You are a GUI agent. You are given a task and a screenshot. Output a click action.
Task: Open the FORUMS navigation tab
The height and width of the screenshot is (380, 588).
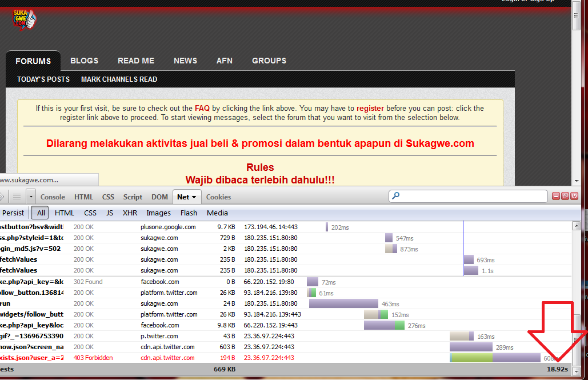[x=33, y=61]
